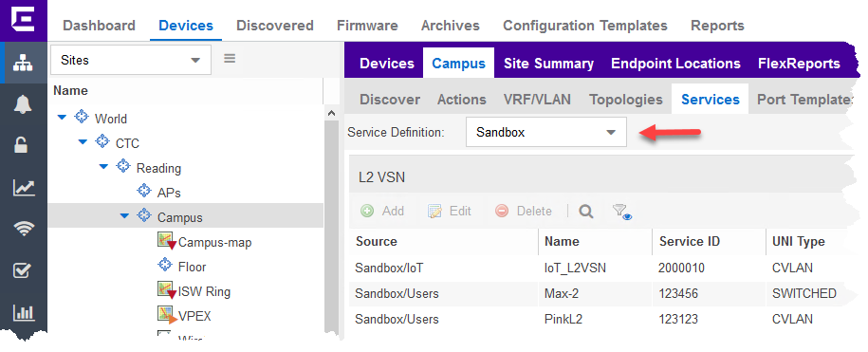Select the PinkL2 row name
This screenshot has height=352, width=868.
click(563, 319)
